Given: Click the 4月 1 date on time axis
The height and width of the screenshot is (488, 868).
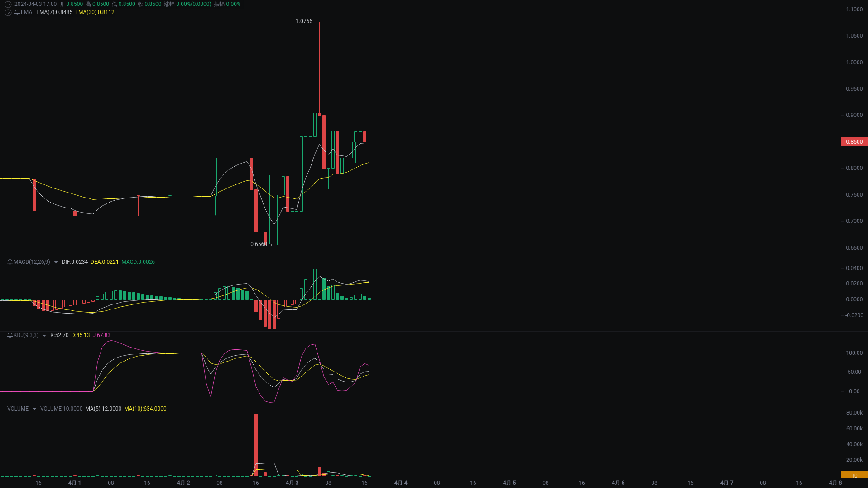Looking at the screenshot, I should [x=75, y=483].
